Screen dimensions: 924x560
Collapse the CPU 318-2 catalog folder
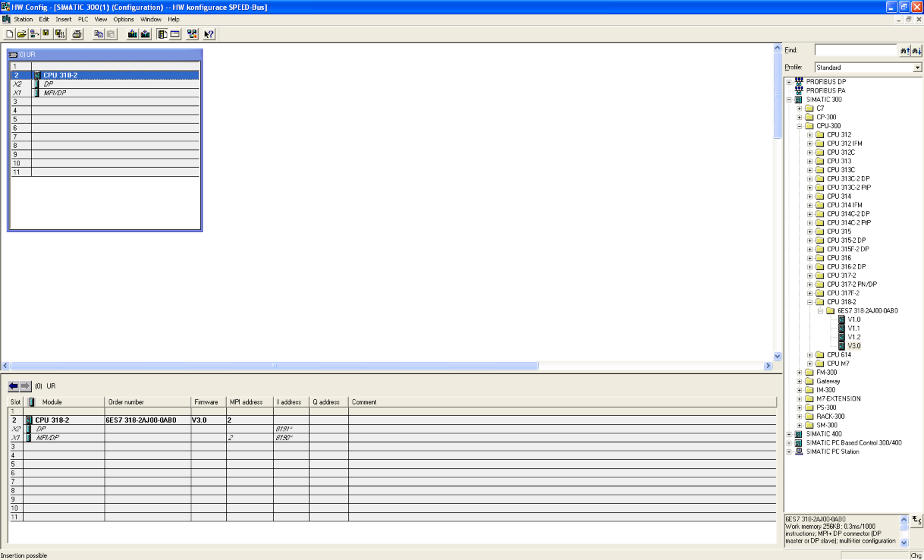pyautogui.click(x=811, y=302)
